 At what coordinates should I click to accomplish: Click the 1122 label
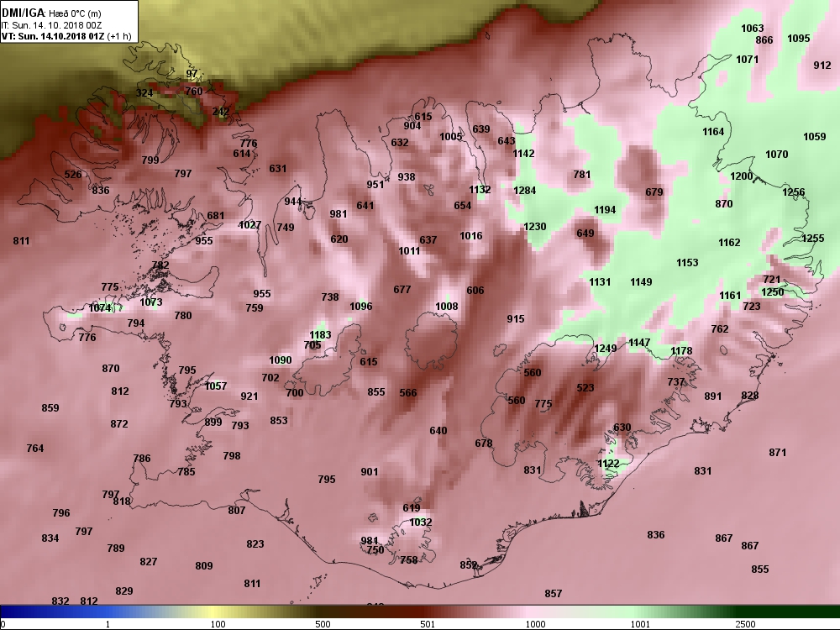608,464
